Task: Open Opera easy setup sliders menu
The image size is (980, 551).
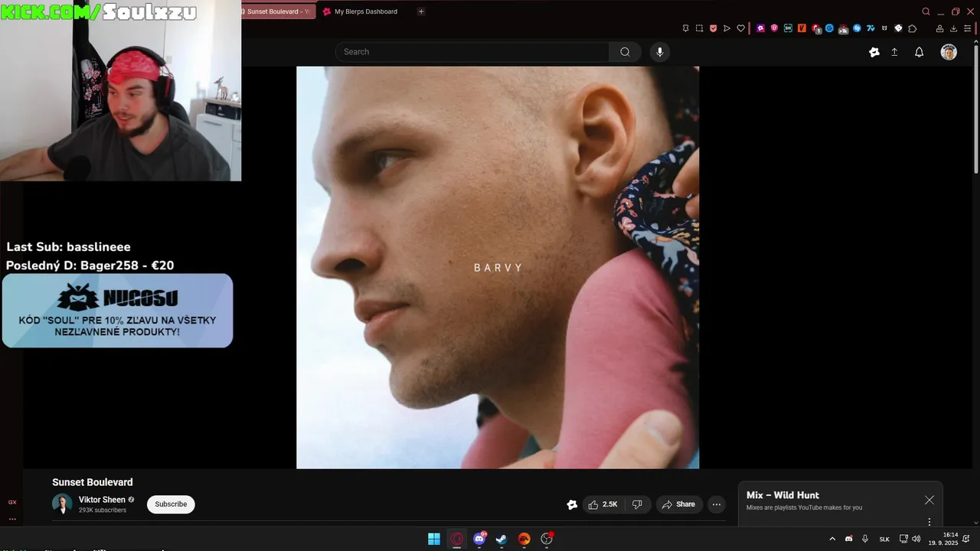Action: click(967, 28)
